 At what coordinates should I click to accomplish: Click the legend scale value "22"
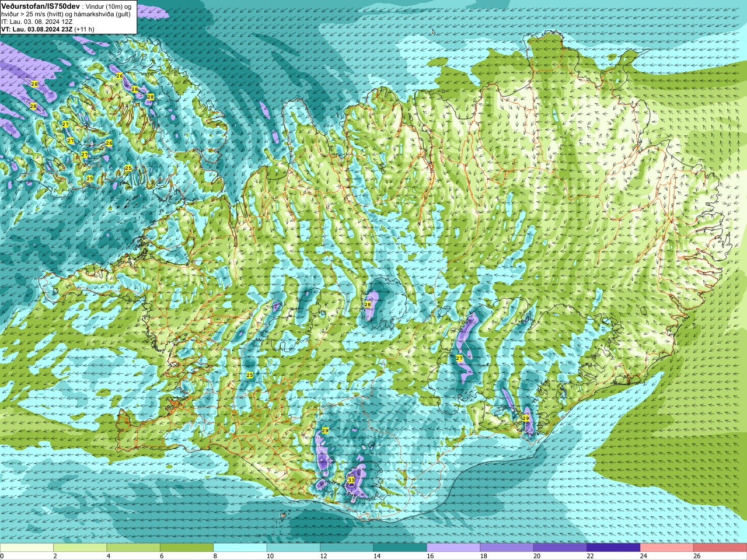(x=590, y=556)
